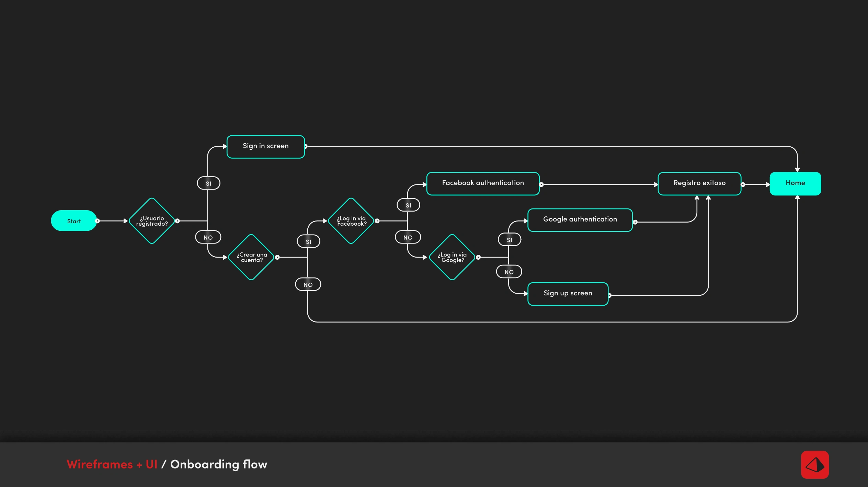
Task: Click the Sign in screen box
Action: [265, 147]
